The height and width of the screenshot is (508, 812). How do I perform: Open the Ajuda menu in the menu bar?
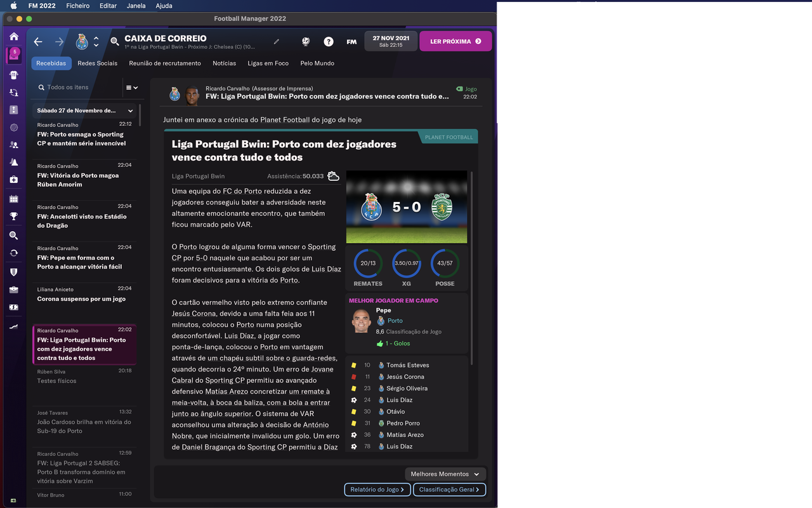pos(164,6)
